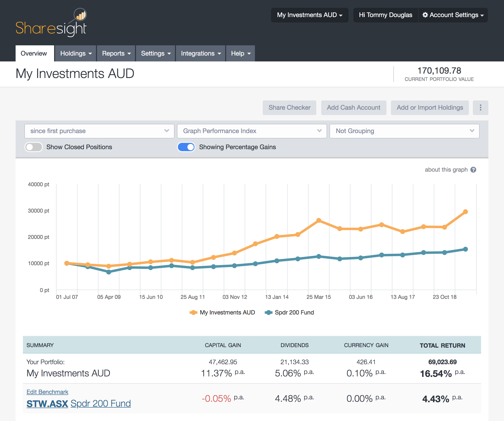Click last teal Spdr data point
Image resolution: width=504 pixels, height=421 pixels.
(465, 249)
